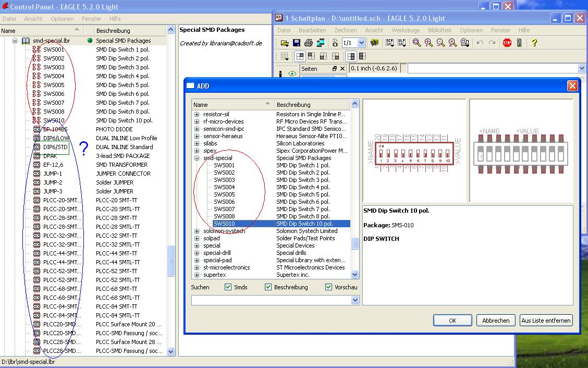Screen dimensions: 588x368
Task: Click Aus Liste entfernen button
Action: tap(546, 321)
